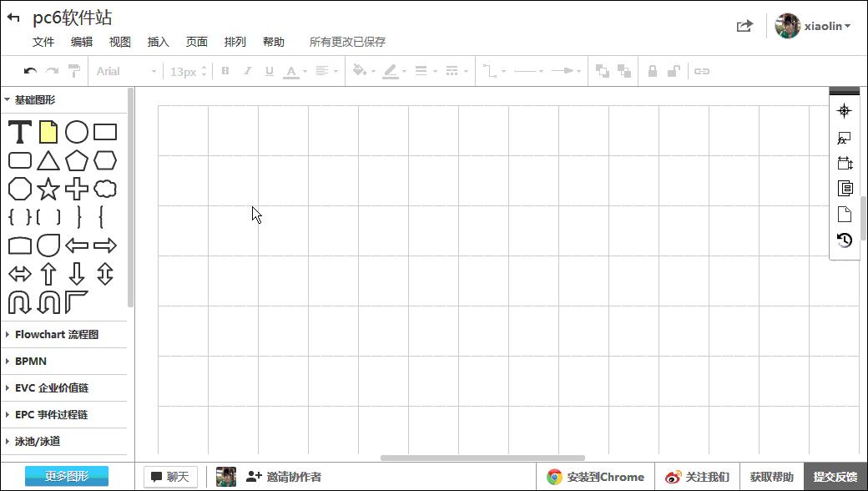
Task: Open the line width dropdown
Action: click(426, 71)
